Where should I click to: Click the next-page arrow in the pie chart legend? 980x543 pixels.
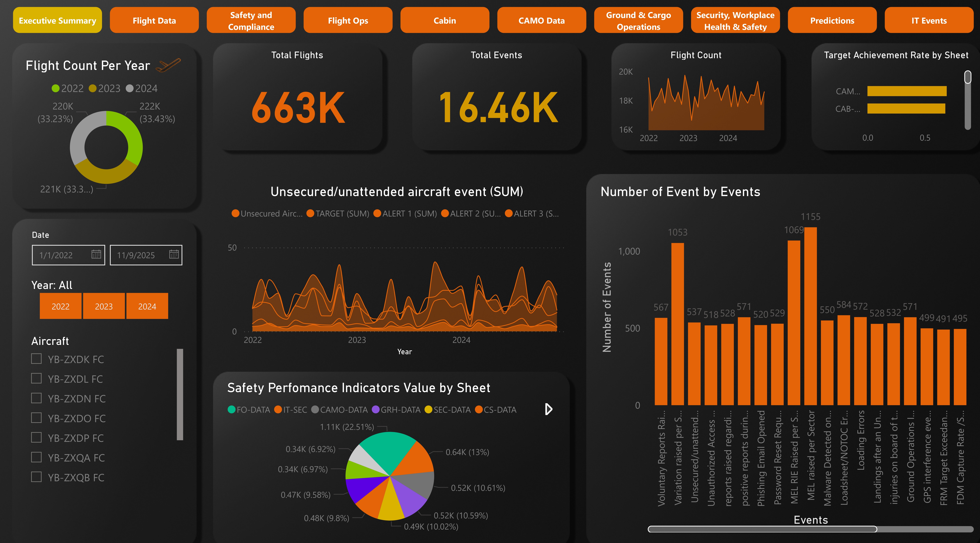point(548,409)
